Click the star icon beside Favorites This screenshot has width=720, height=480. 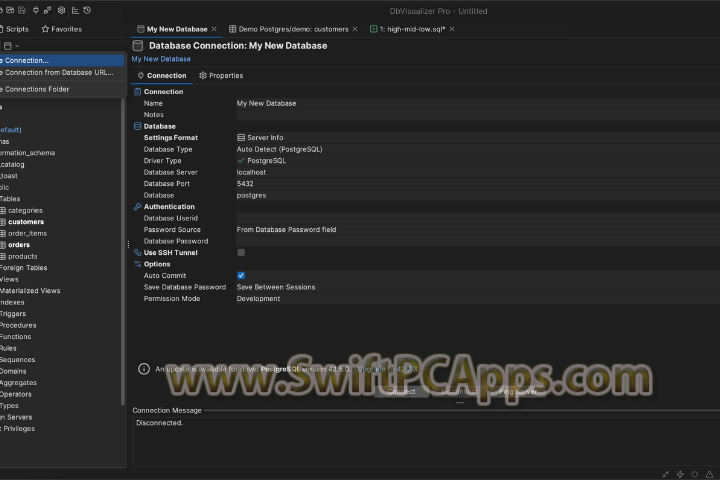(45, 29)
